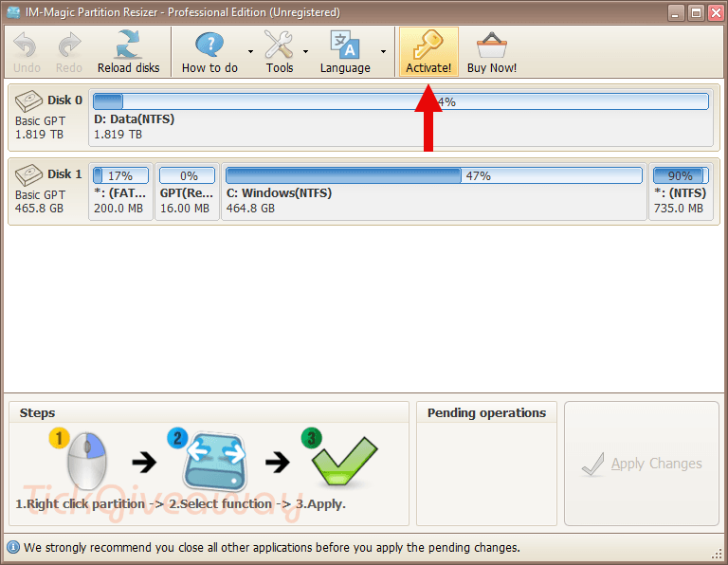Click the window resize grip corner
Image resolution: width=728 pixels, height=565 pixels.
coord(718,554)
